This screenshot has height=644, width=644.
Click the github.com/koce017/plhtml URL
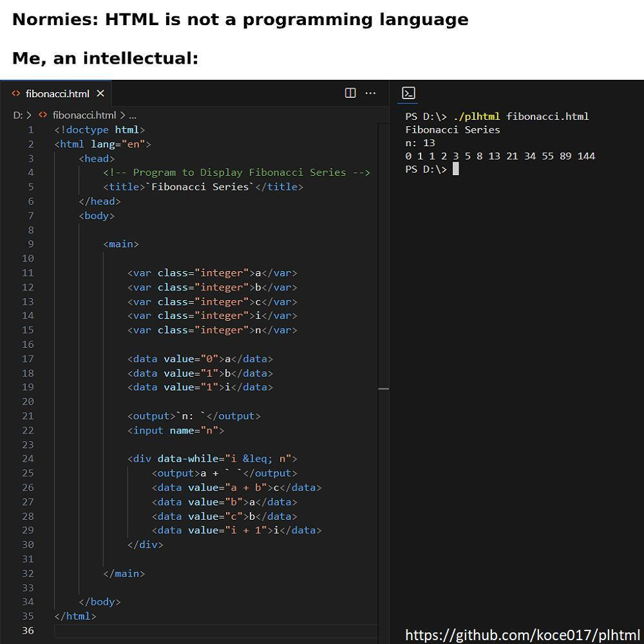(522, 634)
